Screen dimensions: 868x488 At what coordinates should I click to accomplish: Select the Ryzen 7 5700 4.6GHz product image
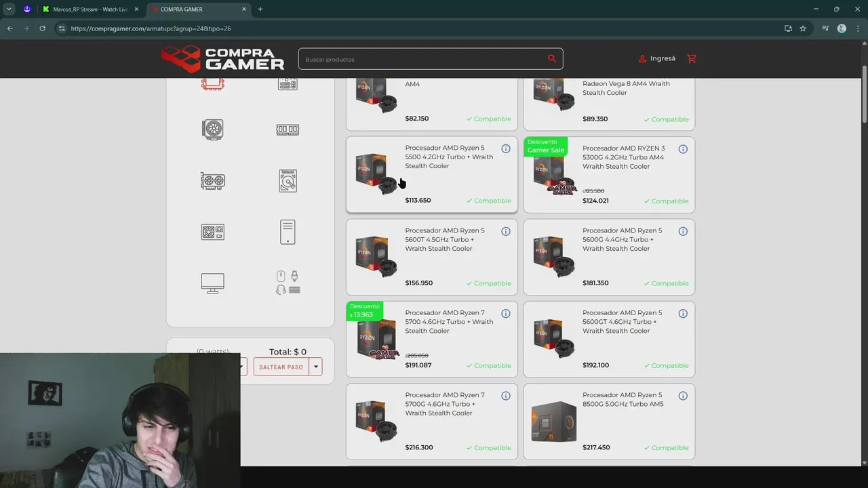[378, 339]
